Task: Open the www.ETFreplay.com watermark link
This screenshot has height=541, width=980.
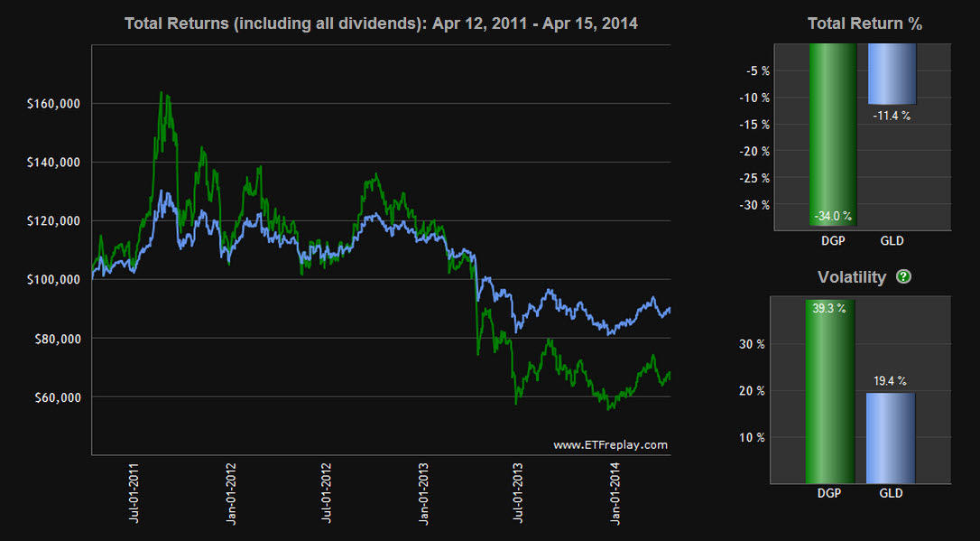Action: point(610,444)
